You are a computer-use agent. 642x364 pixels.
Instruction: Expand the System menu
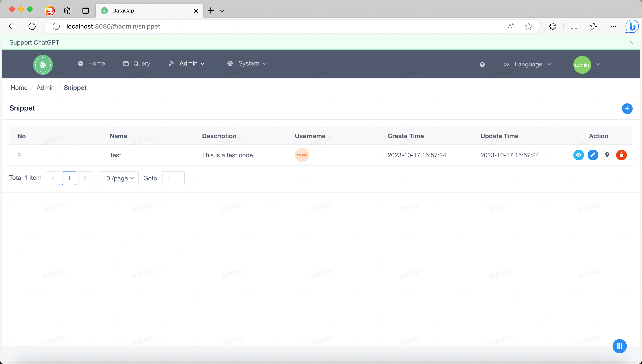247,63
